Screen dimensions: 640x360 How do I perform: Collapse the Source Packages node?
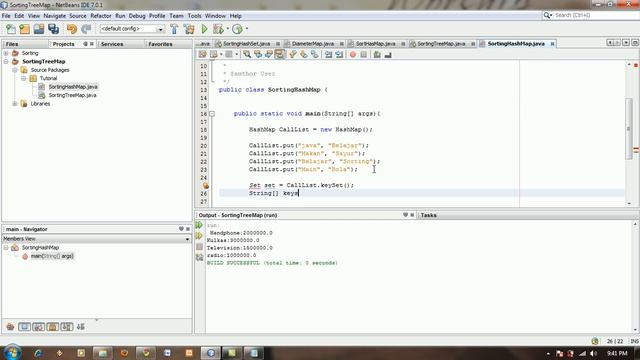tap(15, 70)
